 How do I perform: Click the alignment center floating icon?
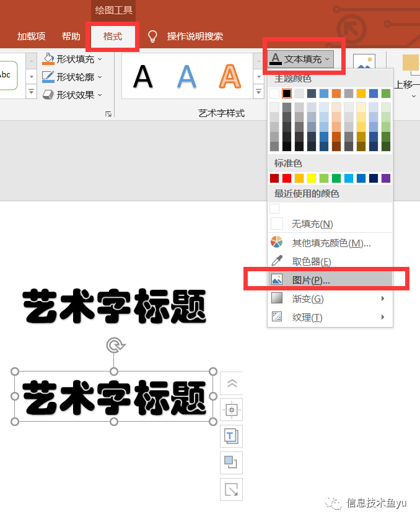coord(232,410)
